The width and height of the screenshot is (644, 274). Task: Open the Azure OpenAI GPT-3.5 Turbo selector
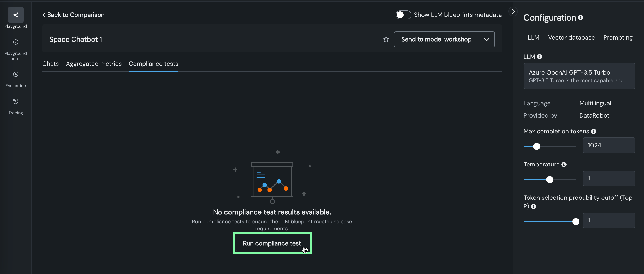[579, 76]
